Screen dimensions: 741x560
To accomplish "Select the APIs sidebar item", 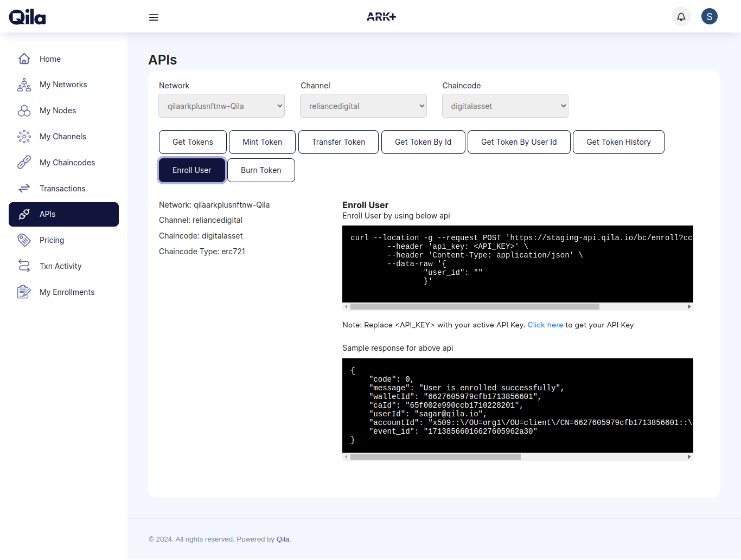I will [x=63, y=214].
